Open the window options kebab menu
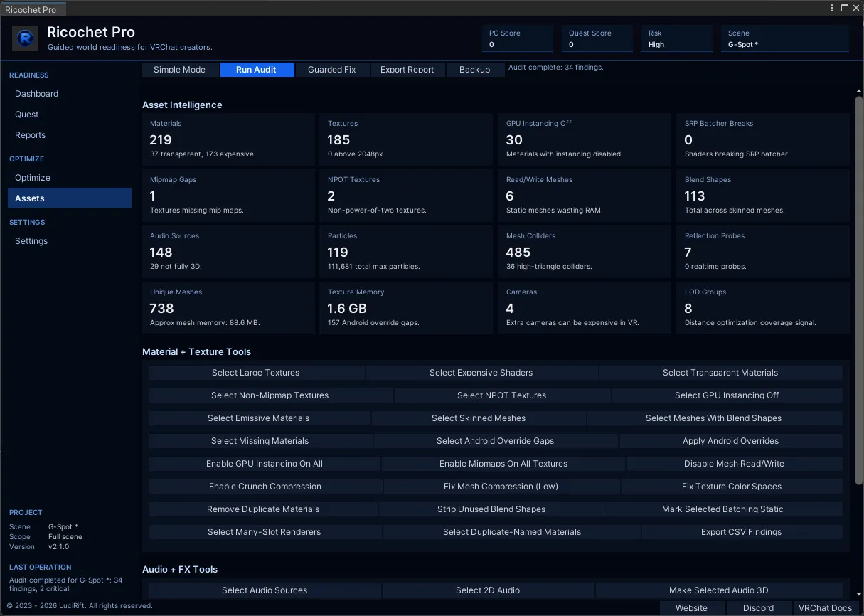 coord(833,8)
